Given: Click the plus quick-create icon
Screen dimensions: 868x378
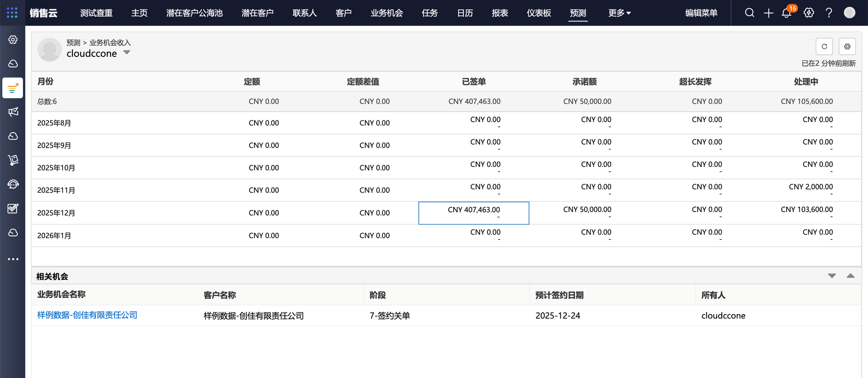Looking at the screenshot, I should point(768,13).
